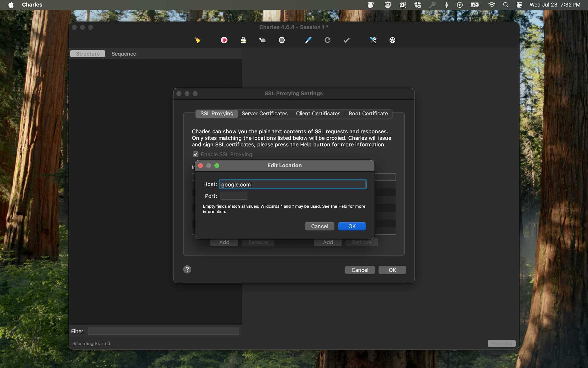Toggle Enable SSL Proxying checkbox
The image size is (588, 368).
(x=195, y=154)
